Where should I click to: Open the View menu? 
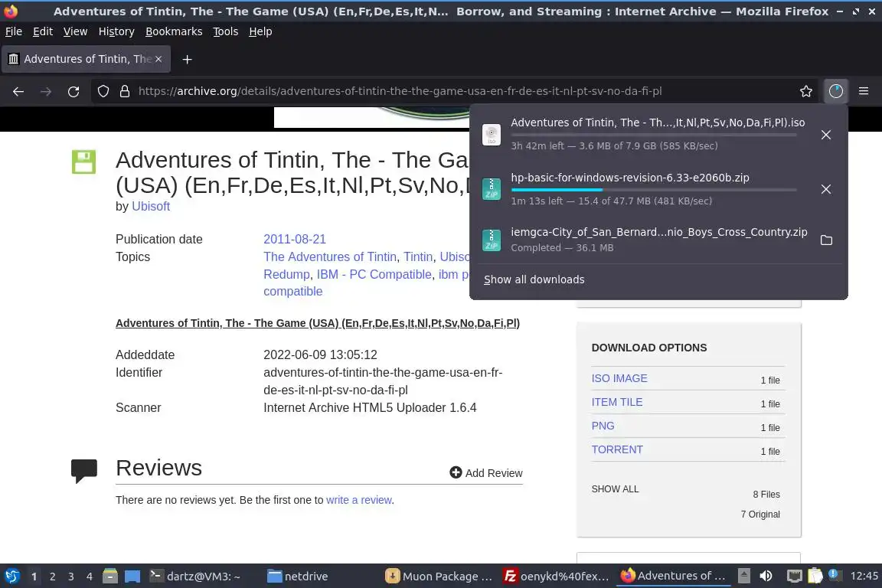(75, 31)
